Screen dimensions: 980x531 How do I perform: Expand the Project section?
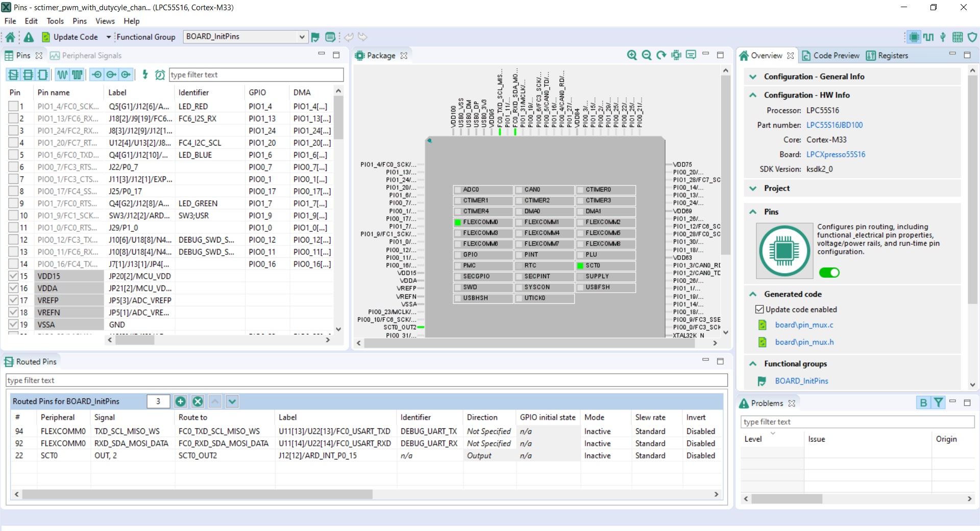click(753, 188)
